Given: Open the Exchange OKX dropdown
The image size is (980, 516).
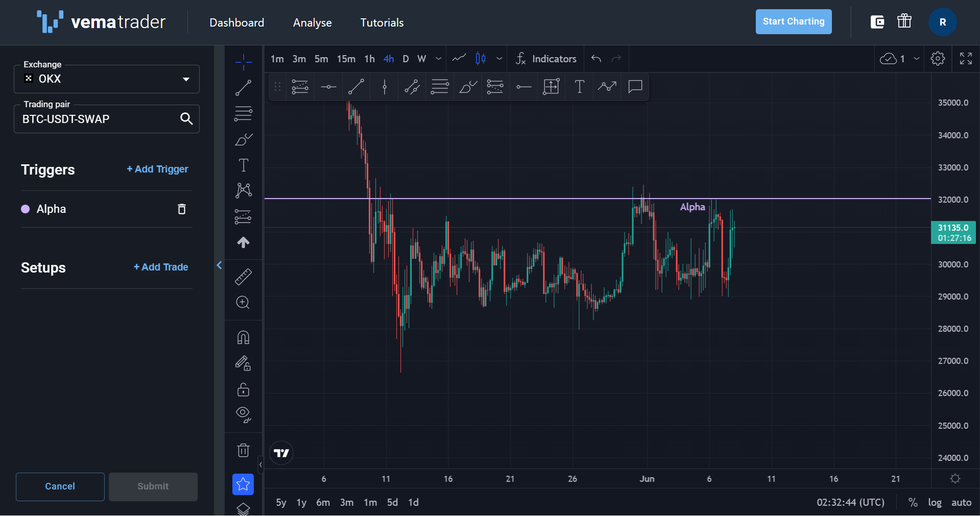Looking at the screenshot, I should (107, 79).
